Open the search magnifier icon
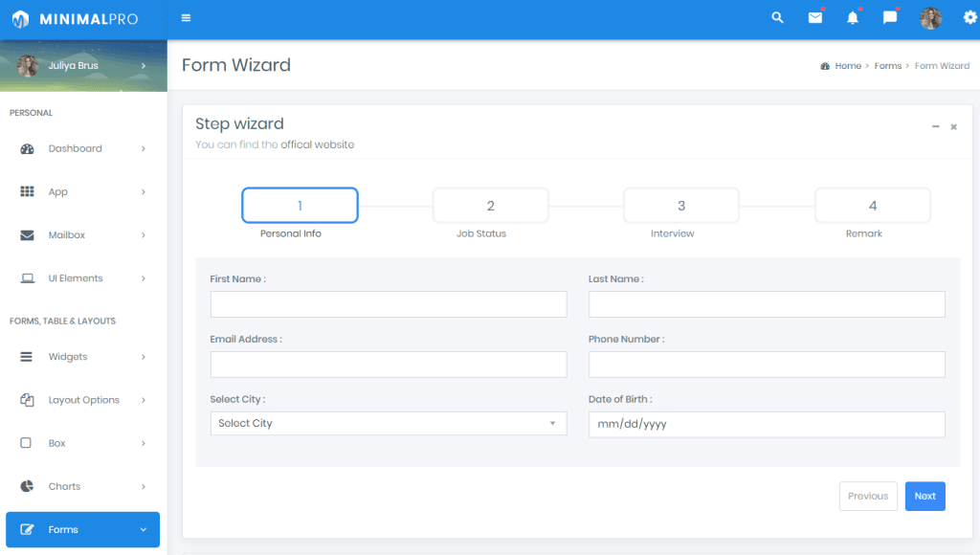 [x=777, y=17]
